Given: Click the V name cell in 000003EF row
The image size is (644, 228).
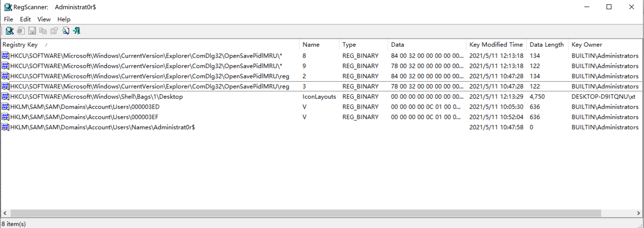Looking at the screenshot, I should click(x=304, y=117).
